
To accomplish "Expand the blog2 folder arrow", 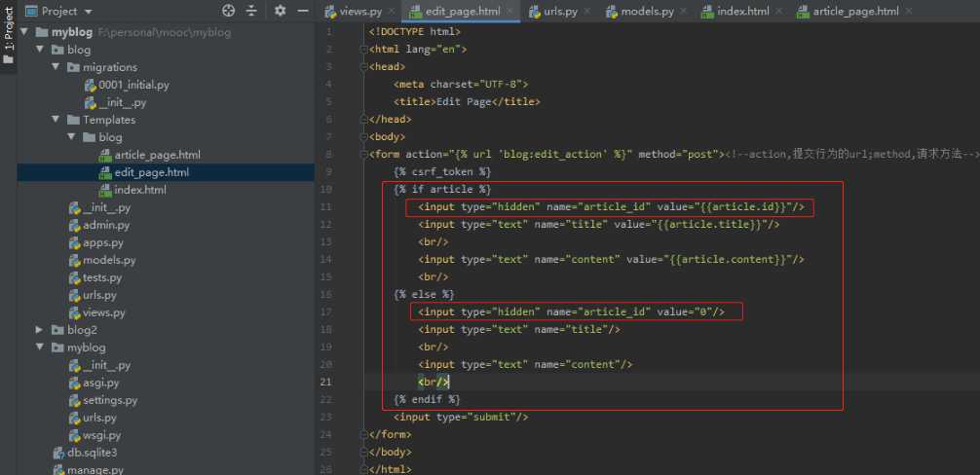I will [40, 330].
